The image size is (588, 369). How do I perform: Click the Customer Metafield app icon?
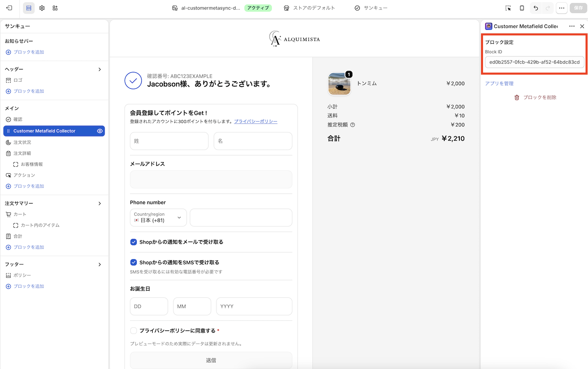coord(489,26)
